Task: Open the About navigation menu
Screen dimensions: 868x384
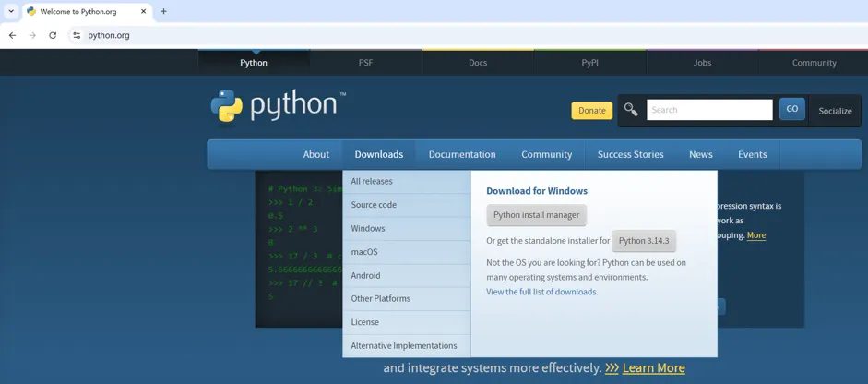Action: 316,154
